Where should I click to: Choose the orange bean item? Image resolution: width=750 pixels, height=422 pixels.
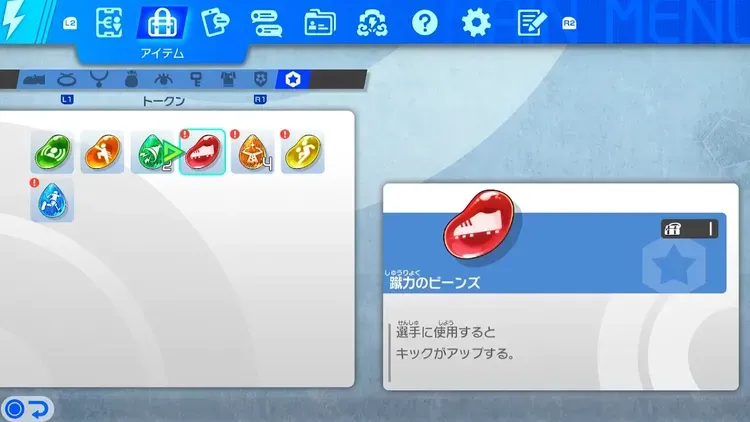point(102,152)
